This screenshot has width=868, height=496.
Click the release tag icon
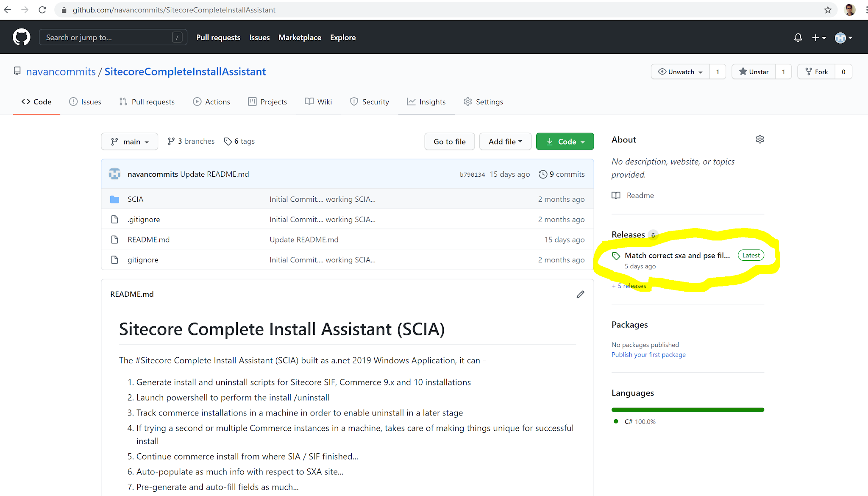click(616, 256)
